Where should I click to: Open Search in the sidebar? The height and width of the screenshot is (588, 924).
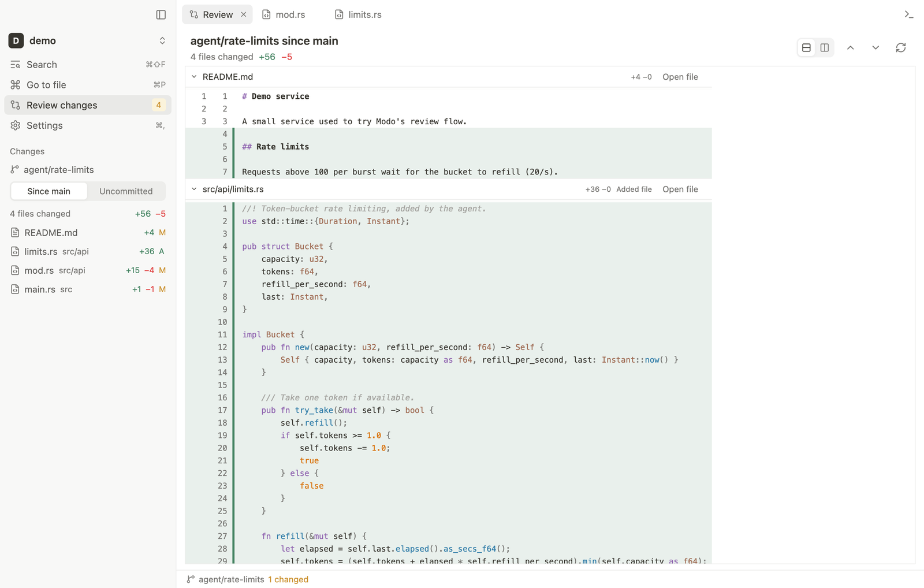(x=88, y=65)
